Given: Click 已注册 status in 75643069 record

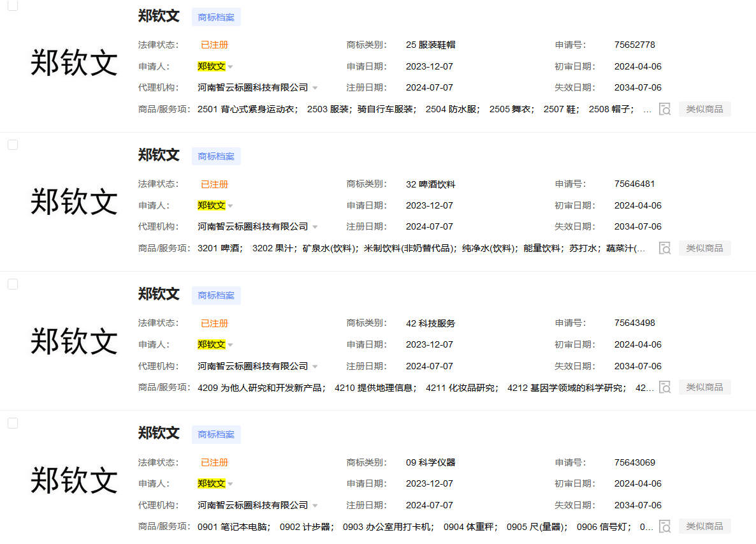Looking at the screenshot, I should pyautogui.click(x=214, y=462).
